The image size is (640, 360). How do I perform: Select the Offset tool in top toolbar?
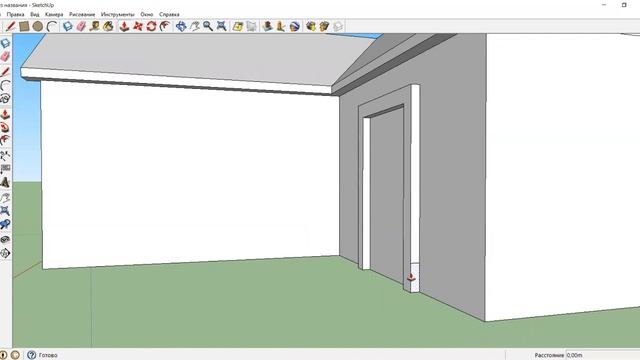click(x=165, y=27)
